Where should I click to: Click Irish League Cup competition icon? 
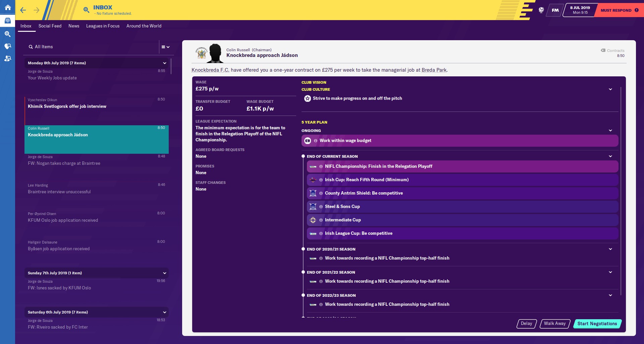pyautogui.click(x=313, y=233)
